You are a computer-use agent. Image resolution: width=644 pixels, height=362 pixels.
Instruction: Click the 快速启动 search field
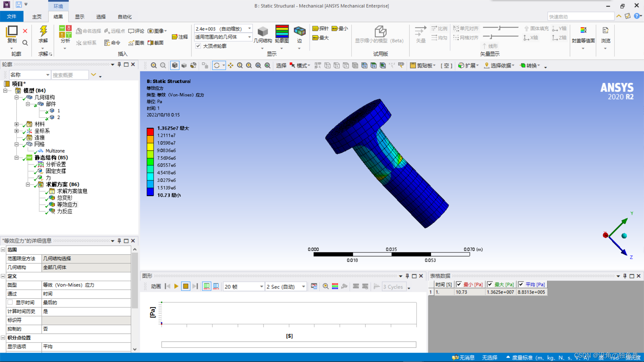pyautogui.click(x=580, y=16)
